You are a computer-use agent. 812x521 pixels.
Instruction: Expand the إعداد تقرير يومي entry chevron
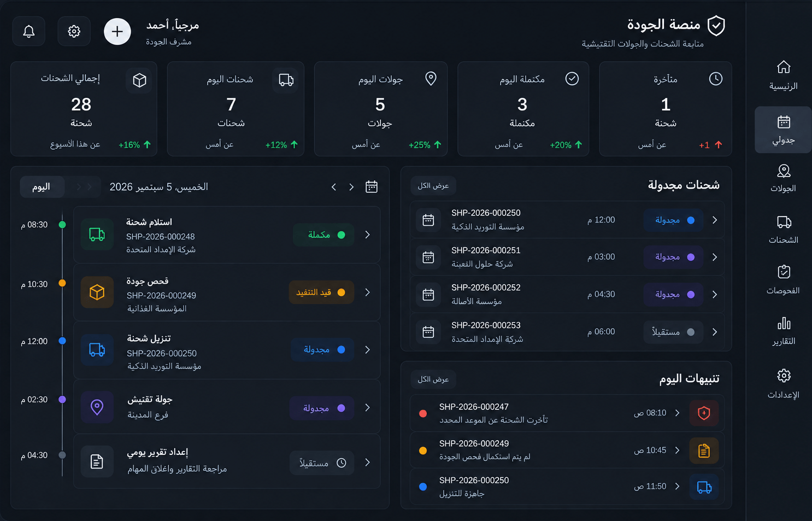coord(368,463)
